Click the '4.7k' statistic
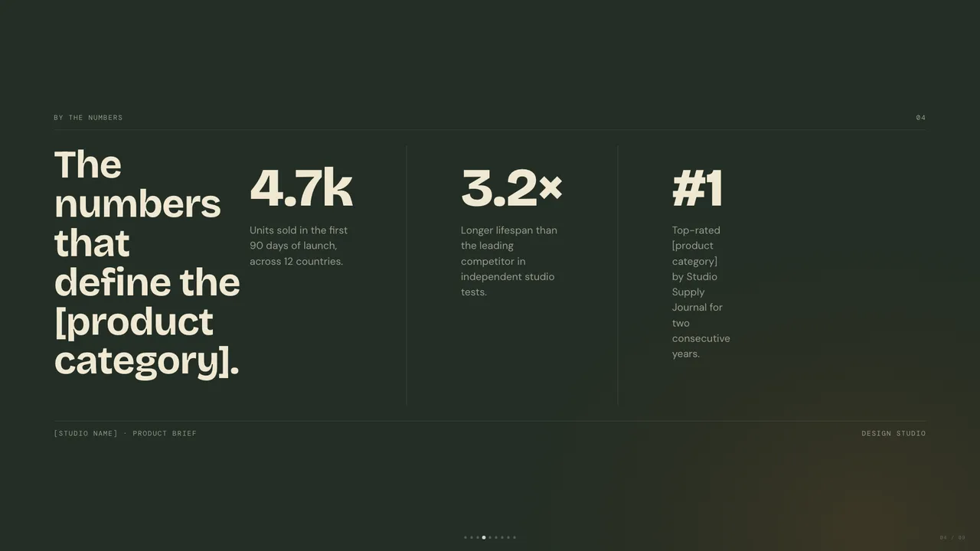Viewport: 980px width, 551px height. click(x=301, y=187)
